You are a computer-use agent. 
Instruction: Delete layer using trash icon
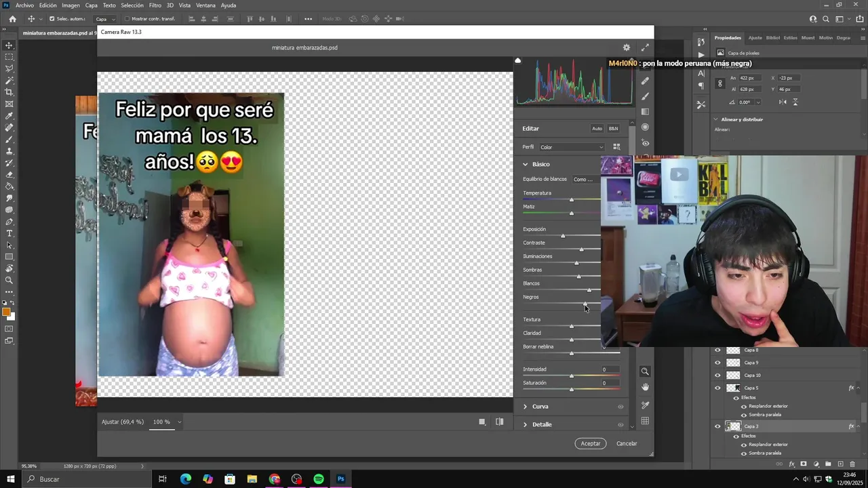coord(853,464)
